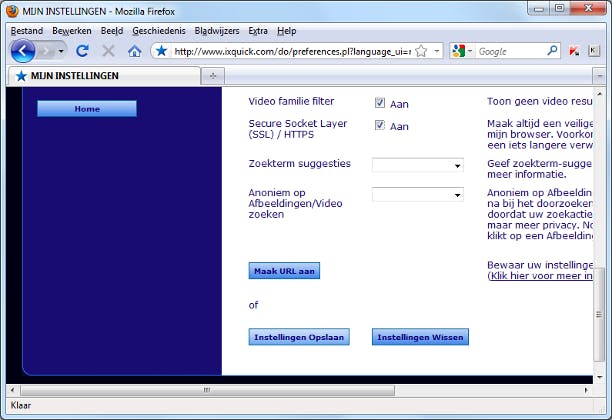Open the Bewerken menu
Screen dimensions: 612x420
pos(72,31)
